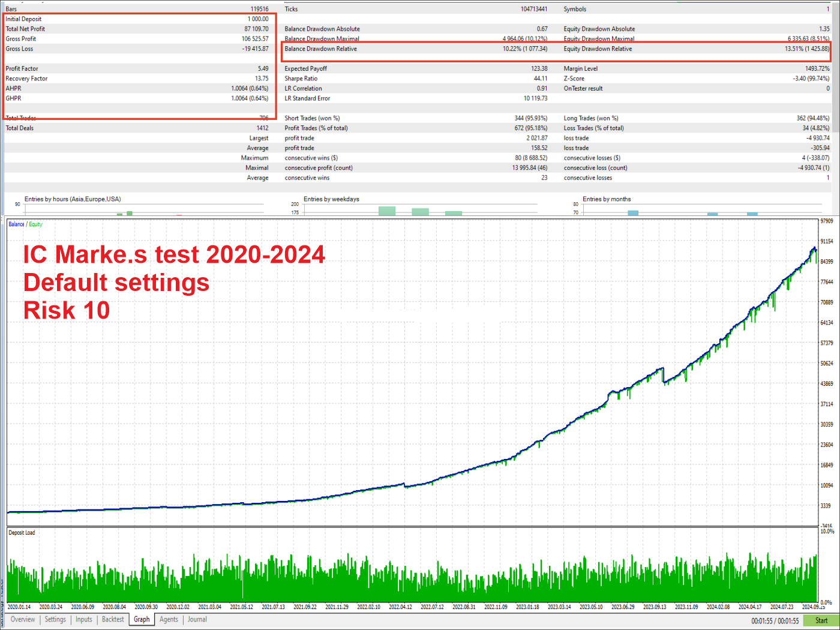Click the Entries by months chart title
This screenshot has height=630, width=840.
coord(607,199)
